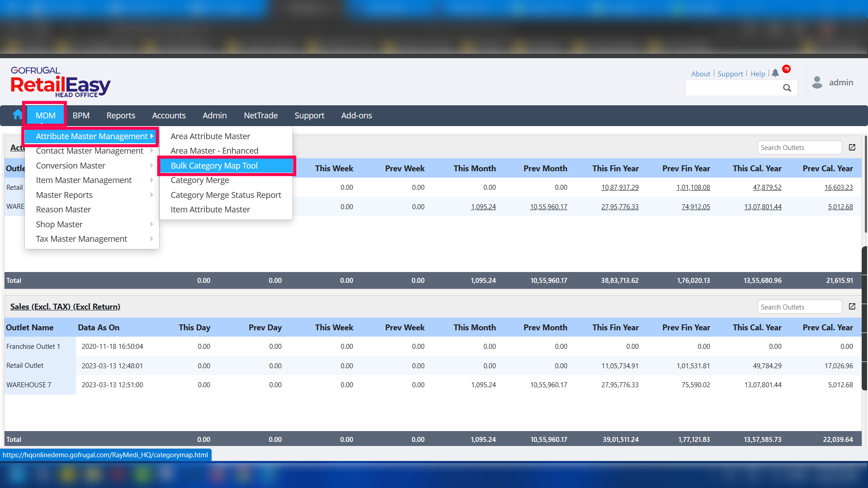Click the admin user avatar icon
868x488 pixels.
click(x=817, y=82)
